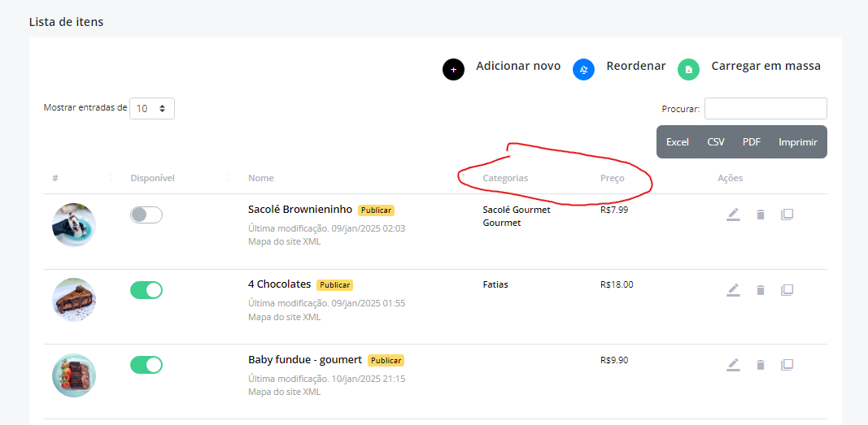Image resolution: width=868 pixels, height=425 pixels.
Task: Duplicate the 4 Chocolates item with copy icon
Action: click(x=787, y=290)
